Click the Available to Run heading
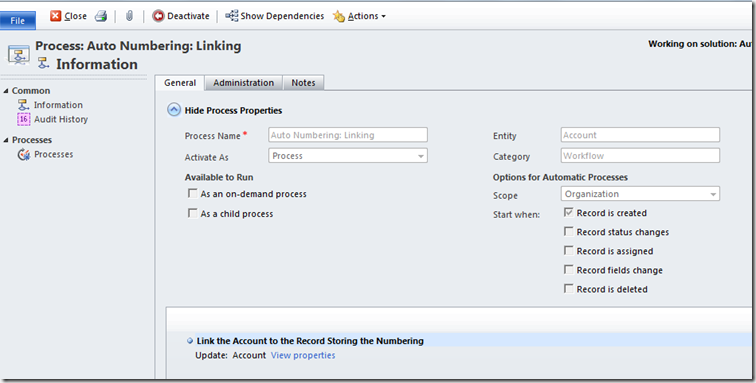Viewport: 756px width, 383px height. click(219, 178)
